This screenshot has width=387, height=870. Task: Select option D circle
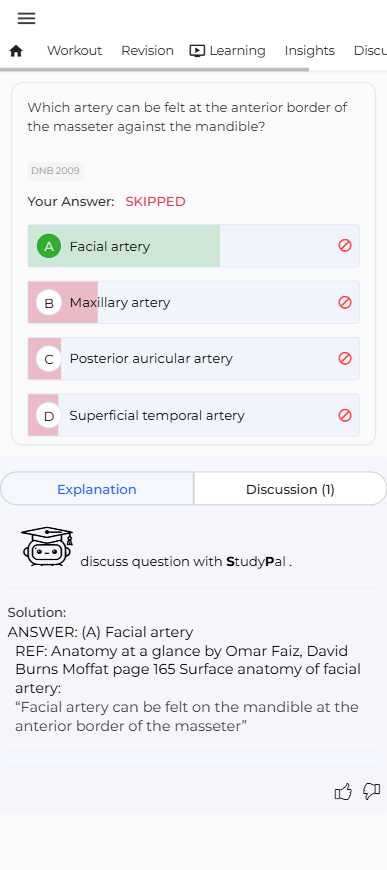point(49,416)
